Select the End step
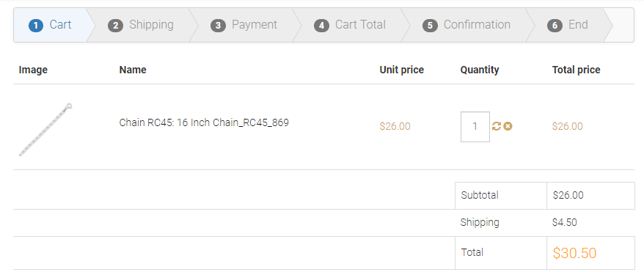Viewport: 644px width, 272px height. pos(569,25)
